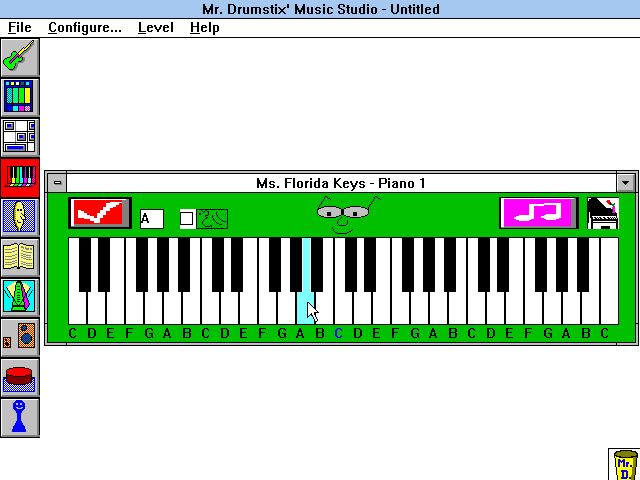Play the light-blue highlighted A key

306,309
